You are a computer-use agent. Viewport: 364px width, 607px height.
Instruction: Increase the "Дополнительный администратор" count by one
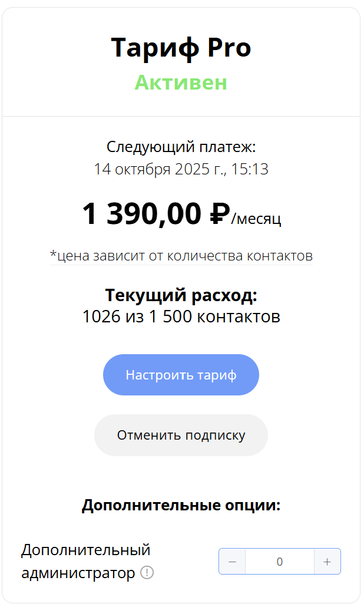tap(326, 561)
